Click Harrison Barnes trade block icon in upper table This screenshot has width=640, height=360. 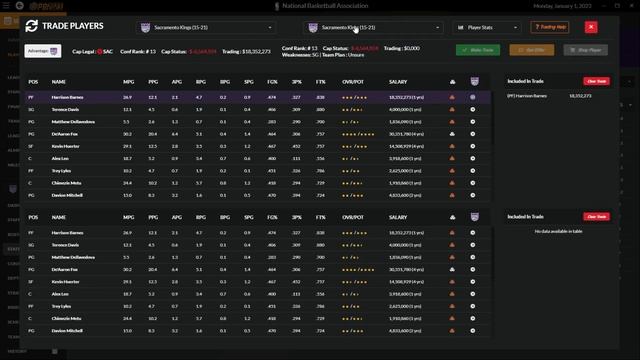[452, 97]
